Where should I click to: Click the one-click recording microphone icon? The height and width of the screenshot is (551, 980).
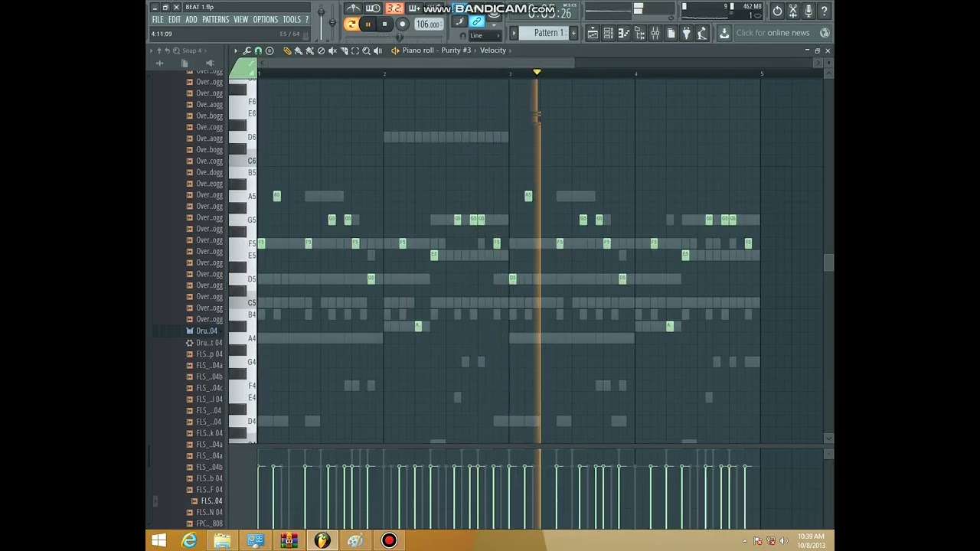(808, 11)
